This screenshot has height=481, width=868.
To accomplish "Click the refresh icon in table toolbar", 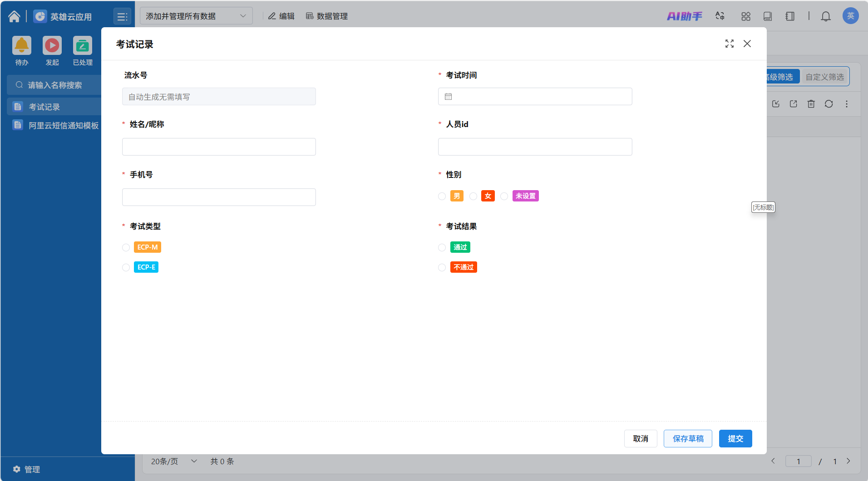I will pos(829,104).
